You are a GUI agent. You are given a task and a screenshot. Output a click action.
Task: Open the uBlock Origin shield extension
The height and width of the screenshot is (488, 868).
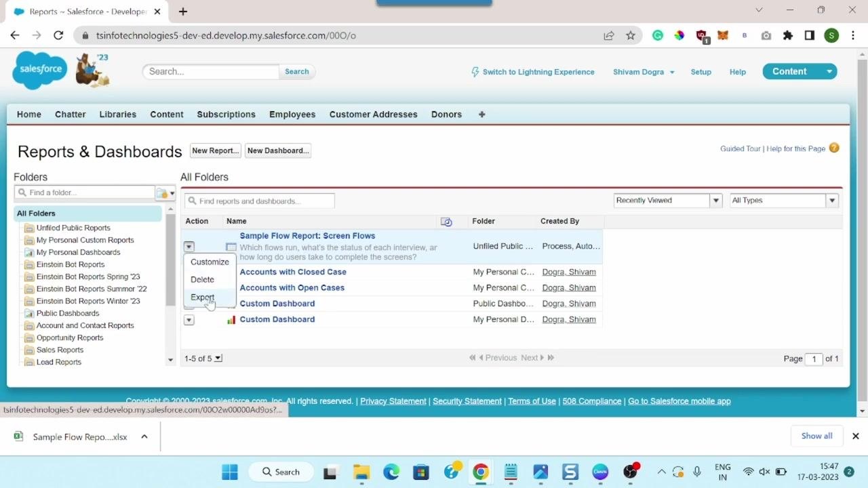(702, 36)
